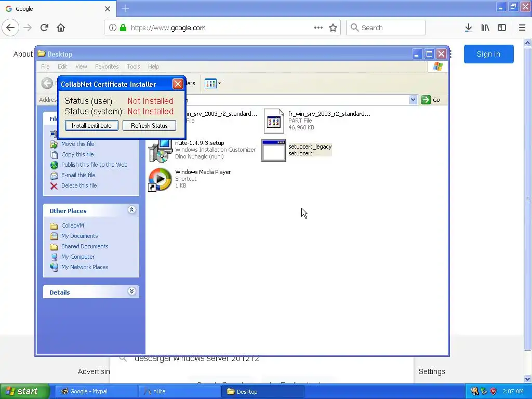
Task: Click Move this file task
Action: (78, 144)
